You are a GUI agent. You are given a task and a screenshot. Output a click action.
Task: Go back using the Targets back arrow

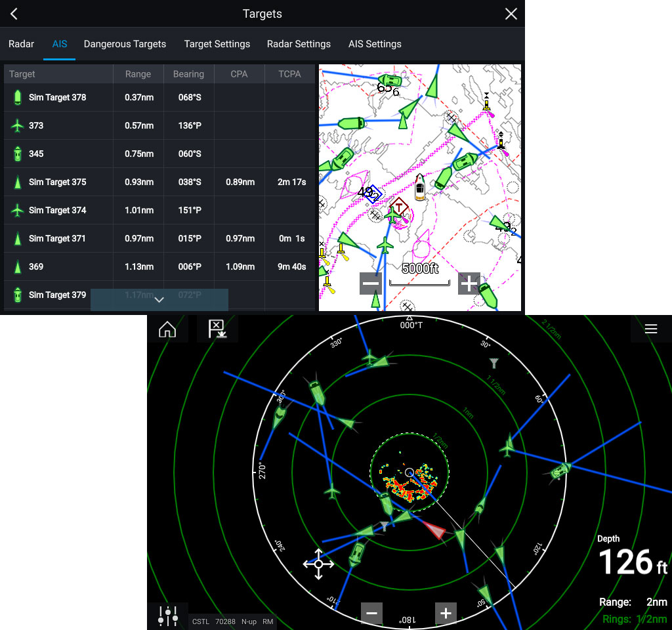pos(14,14)
